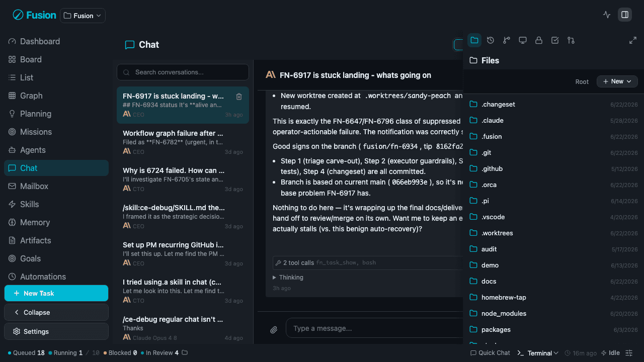Click Root breadcrumb in Files panel
Viewport: 644px width, 362px height.
coord(582,81)
